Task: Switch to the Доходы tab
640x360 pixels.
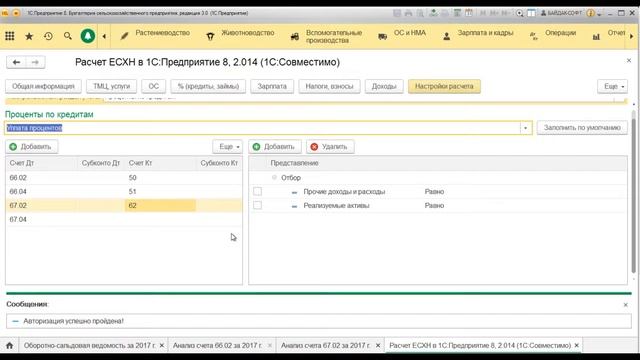Action: click(384, 87)
